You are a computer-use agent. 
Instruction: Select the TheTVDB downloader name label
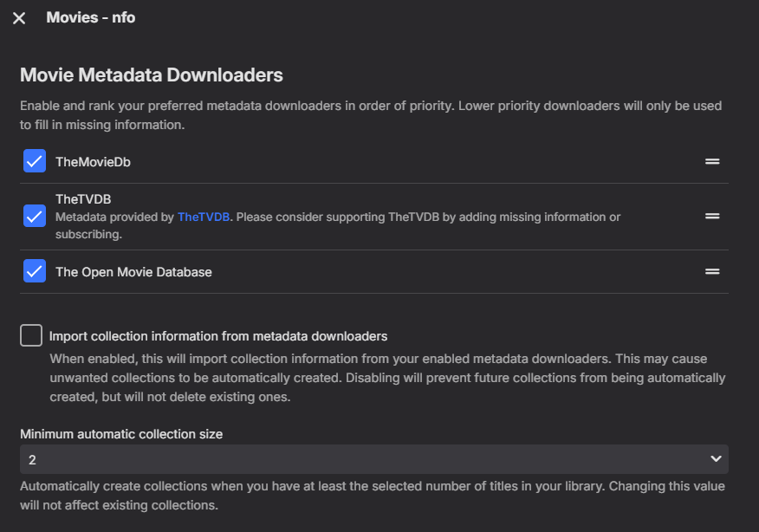tap(83, 199)
